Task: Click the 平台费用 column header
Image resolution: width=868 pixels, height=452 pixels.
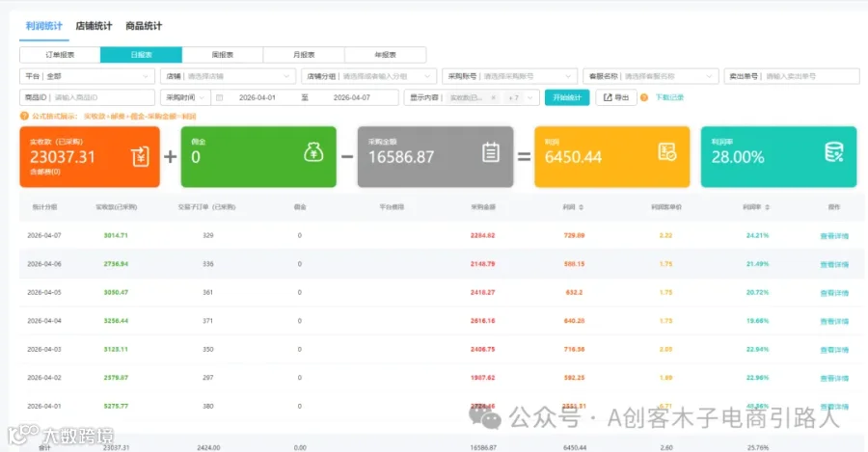Action: tap(392, 207)
